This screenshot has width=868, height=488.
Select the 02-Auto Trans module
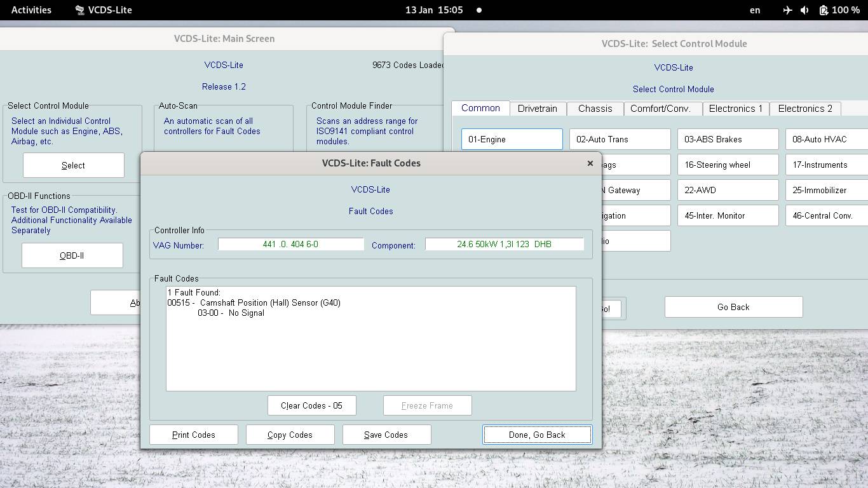click(x=620, y=139)
